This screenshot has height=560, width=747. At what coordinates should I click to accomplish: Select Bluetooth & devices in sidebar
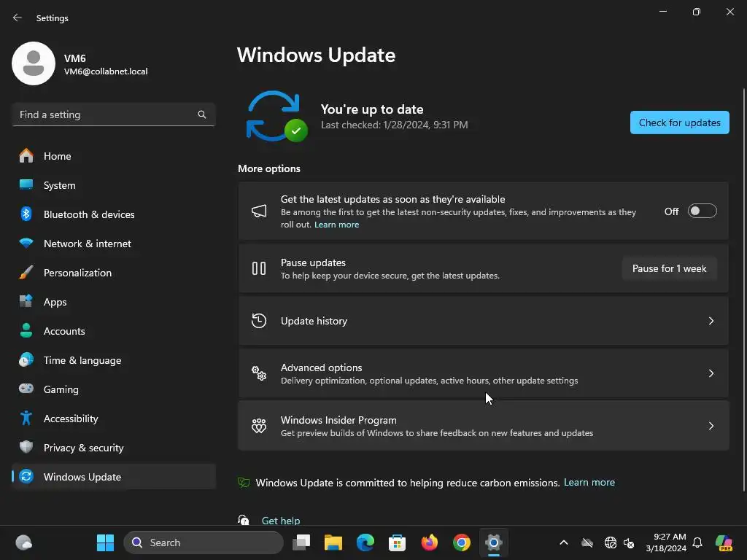point(113,214)
